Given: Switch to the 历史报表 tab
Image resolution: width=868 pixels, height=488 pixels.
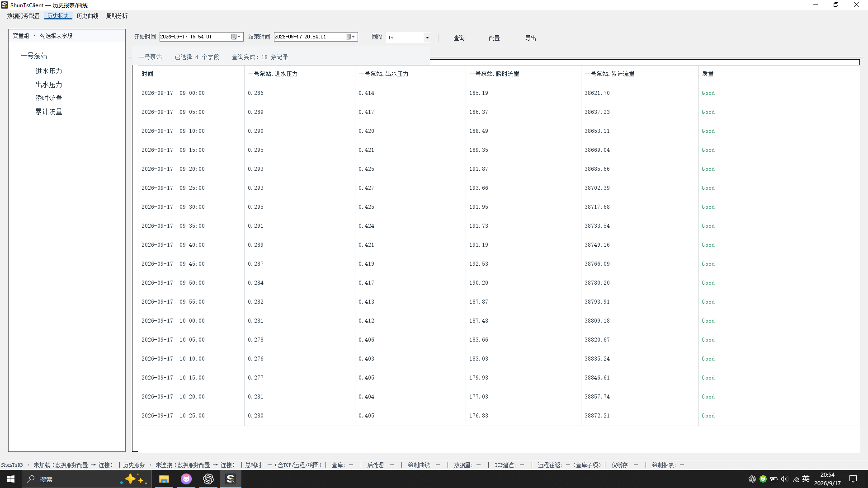Looking at the screenshot, I should (x=58, y=16).
